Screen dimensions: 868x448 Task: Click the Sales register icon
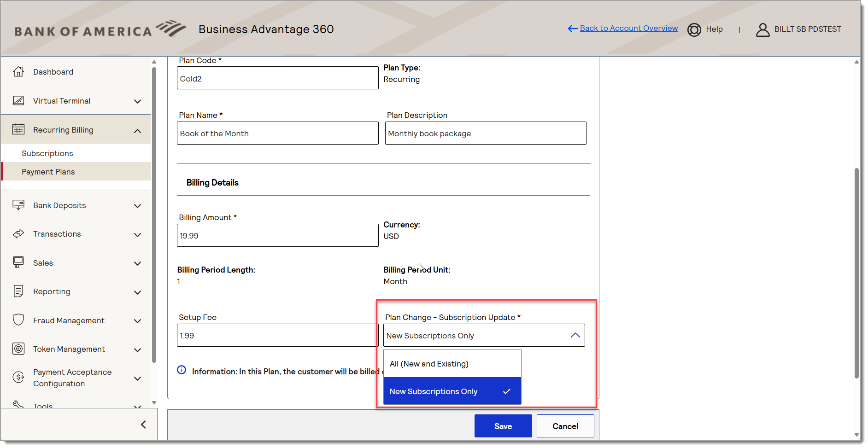pos(18,262)
